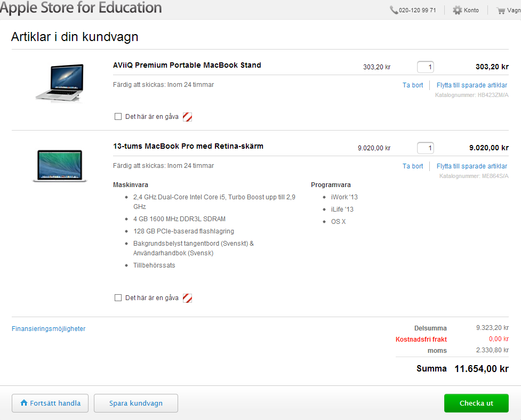Screen dimensions: 521x420
Task: Click 128 GB PCIe-baserad flashlagring spec
Action: click(183, 231)
